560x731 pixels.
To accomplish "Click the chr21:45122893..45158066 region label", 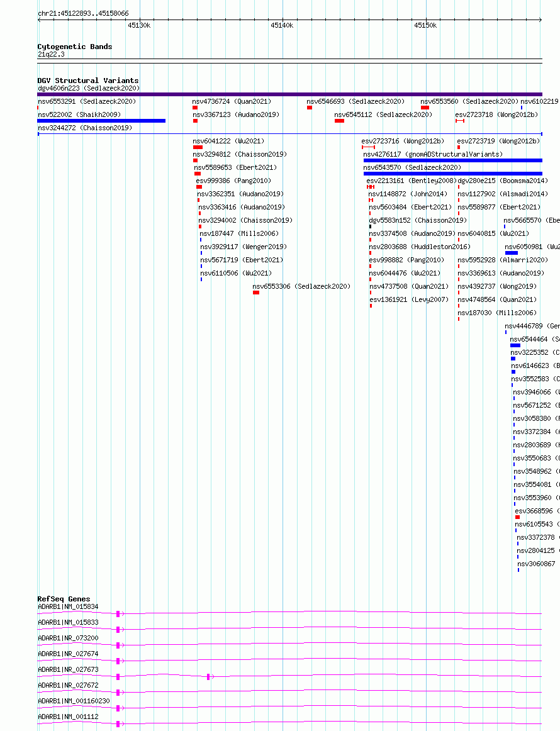I will pyautogui.click(x=83, y=13).
